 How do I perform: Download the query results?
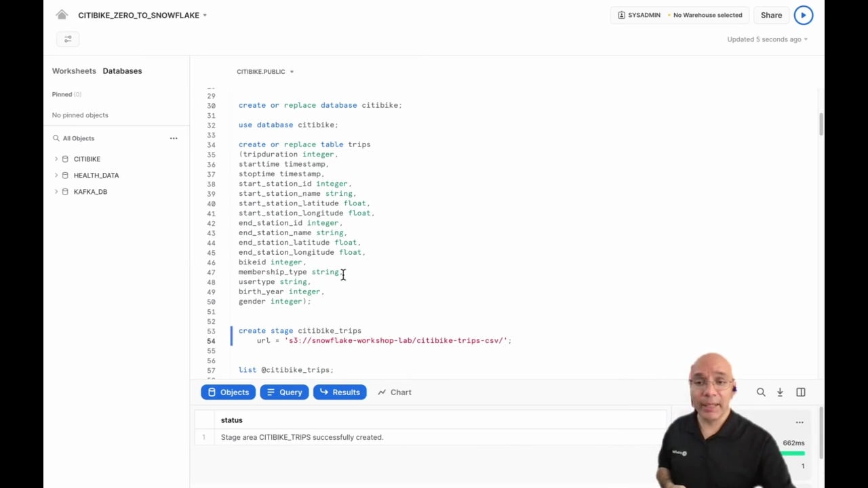tap(780, 392)
